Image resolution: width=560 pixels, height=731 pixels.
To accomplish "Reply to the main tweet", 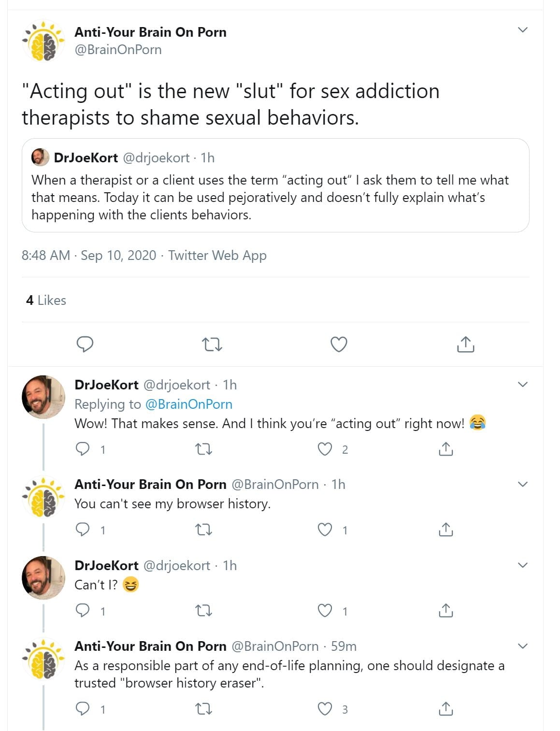I will (x=85, y=344).
